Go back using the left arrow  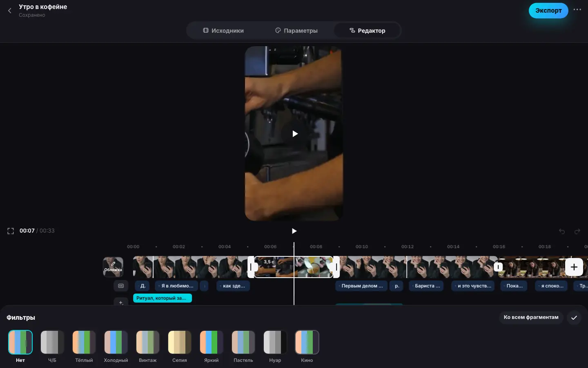[x=10, y=11]
